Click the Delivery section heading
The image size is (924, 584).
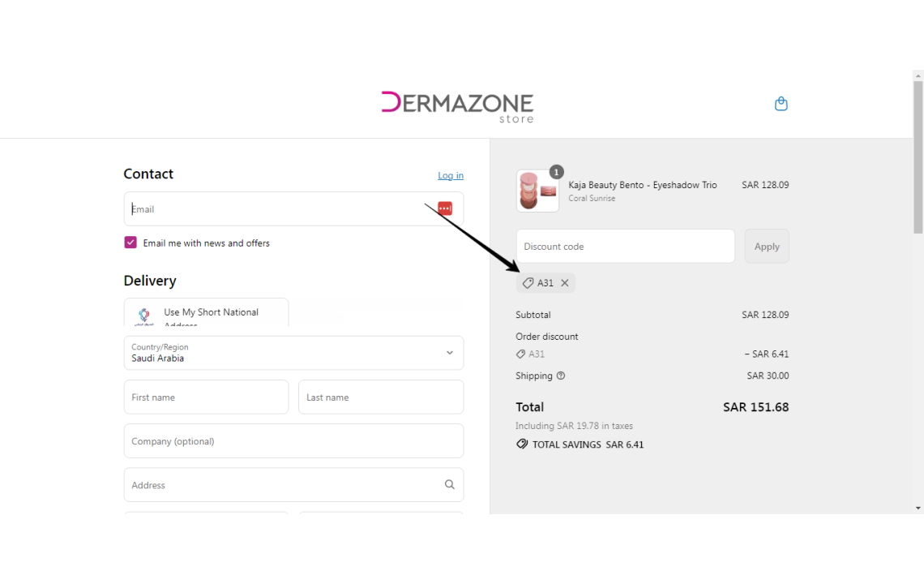tap(150, 281)
